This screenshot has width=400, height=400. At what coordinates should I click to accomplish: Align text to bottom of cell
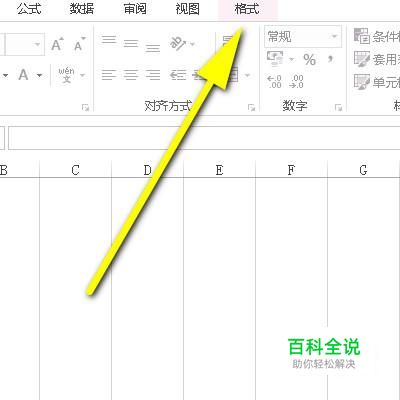153,48
